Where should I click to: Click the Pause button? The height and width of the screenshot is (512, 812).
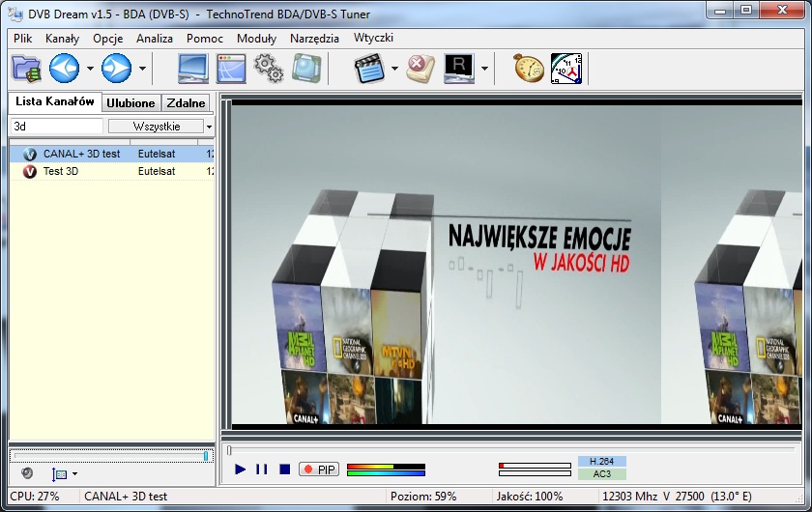(x=262, y=469)
